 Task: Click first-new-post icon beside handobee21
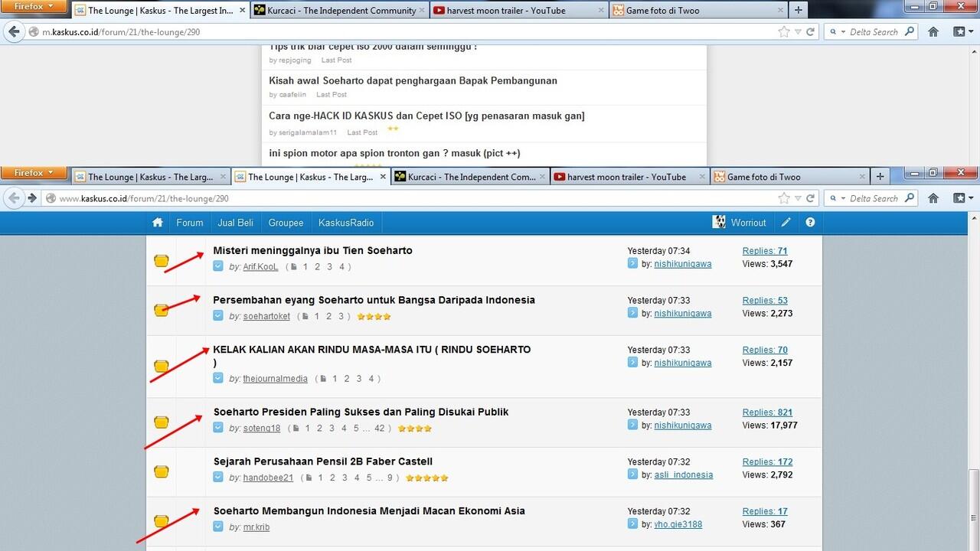[x=218, y=478]
